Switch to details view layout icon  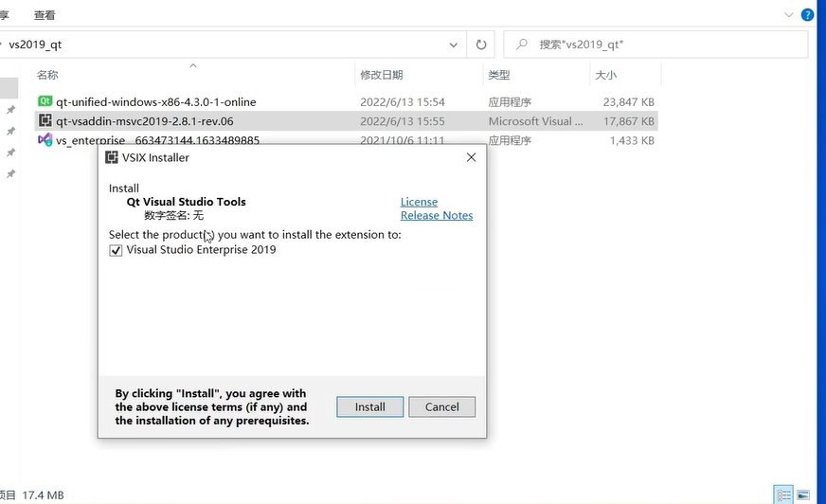tap(782, 495)
